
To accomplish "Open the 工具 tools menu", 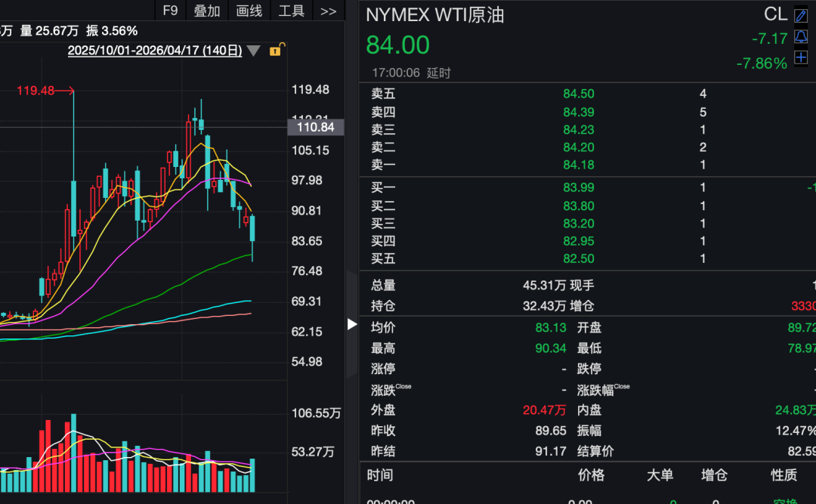I will tap(291, 11).
